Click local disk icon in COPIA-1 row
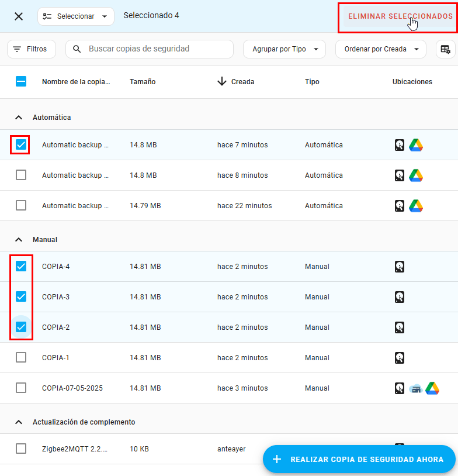This screenshot has width=458, height=476. [x=400, y=358]
